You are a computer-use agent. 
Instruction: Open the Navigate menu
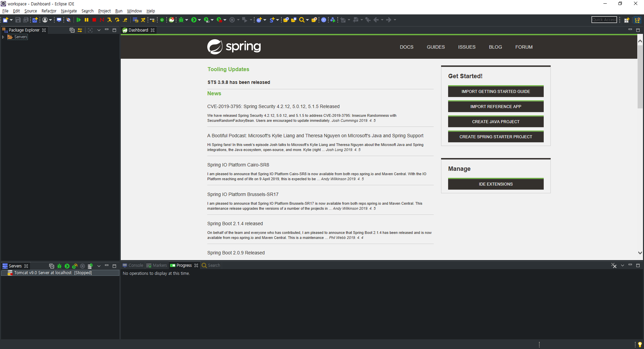coord(69,11)
